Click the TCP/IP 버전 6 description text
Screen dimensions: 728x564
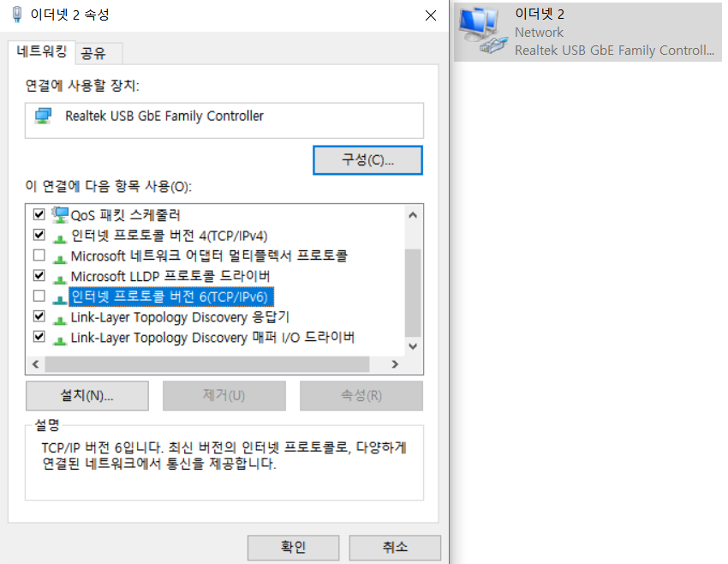224,455
